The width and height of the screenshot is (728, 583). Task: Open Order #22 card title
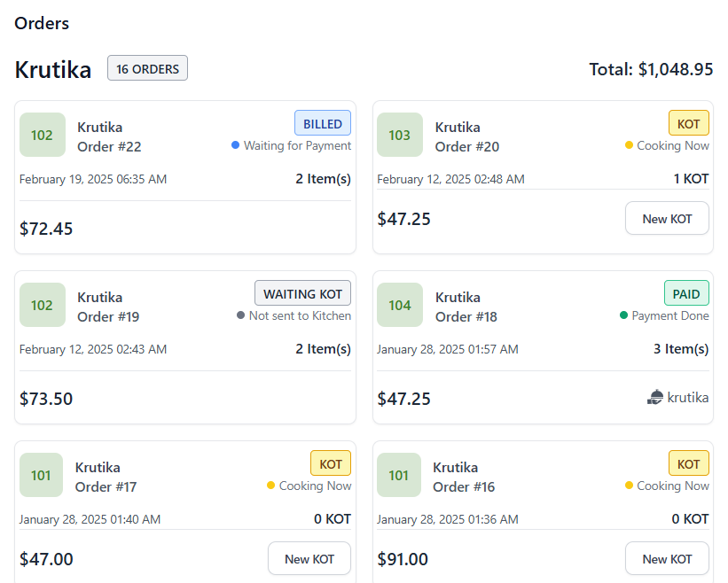pos(109,147)
